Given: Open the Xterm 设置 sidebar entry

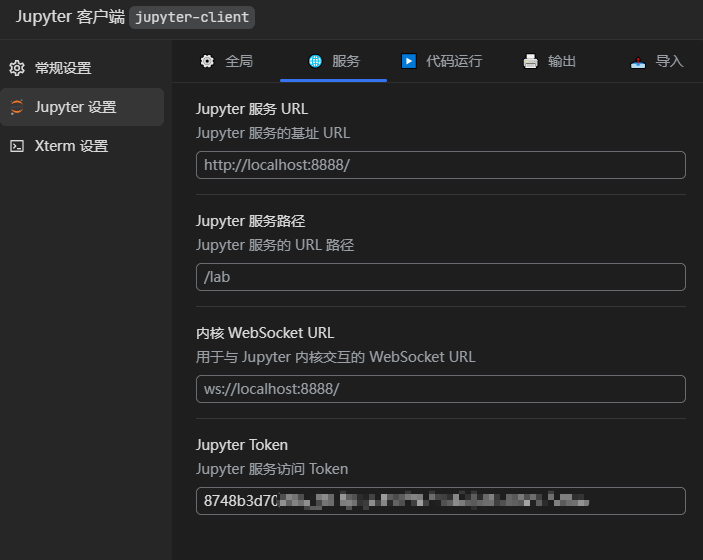Looking at the screenshot, I should coord(82,146).
